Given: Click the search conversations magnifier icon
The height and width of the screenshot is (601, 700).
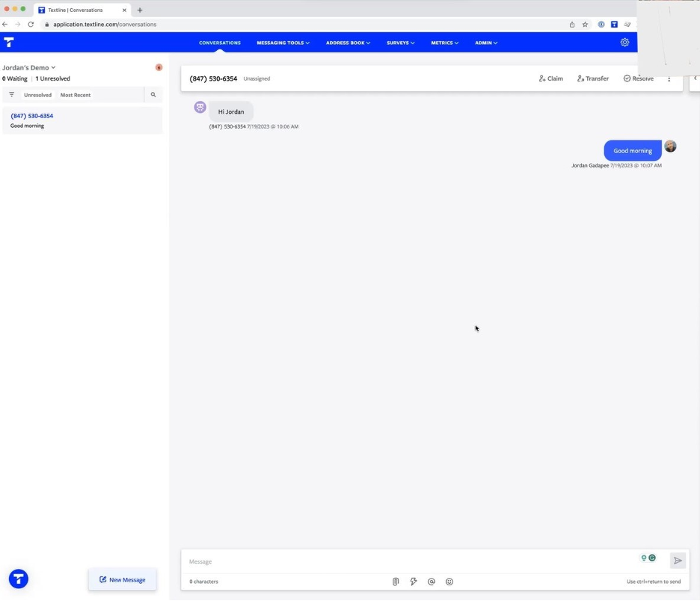Looking at the screenshot, I should pos(153,95).
